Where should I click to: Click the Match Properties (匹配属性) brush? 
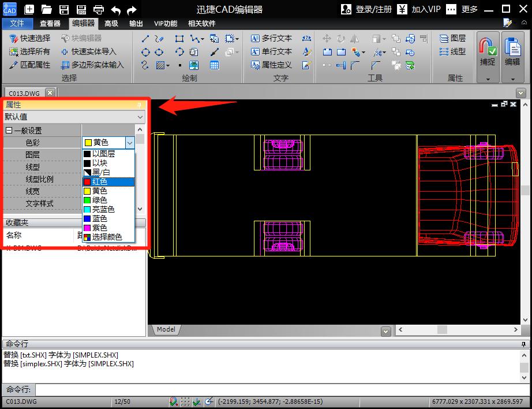tap(30, 65)
